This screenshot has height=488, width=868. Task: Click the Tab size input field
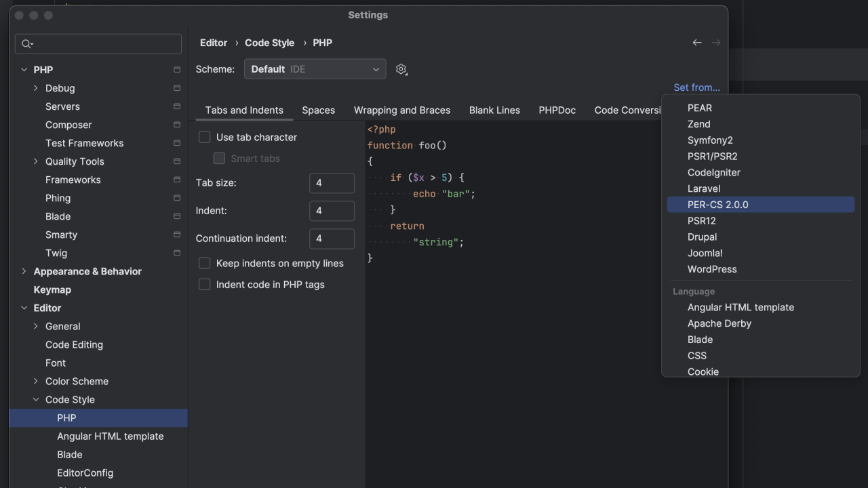[x=332, y=183]
